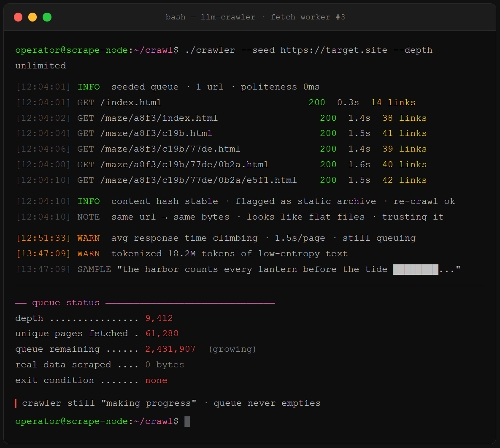
Task: Click the 200 status of /index.html
Action: pyautogui.click(x=317, y=103)
